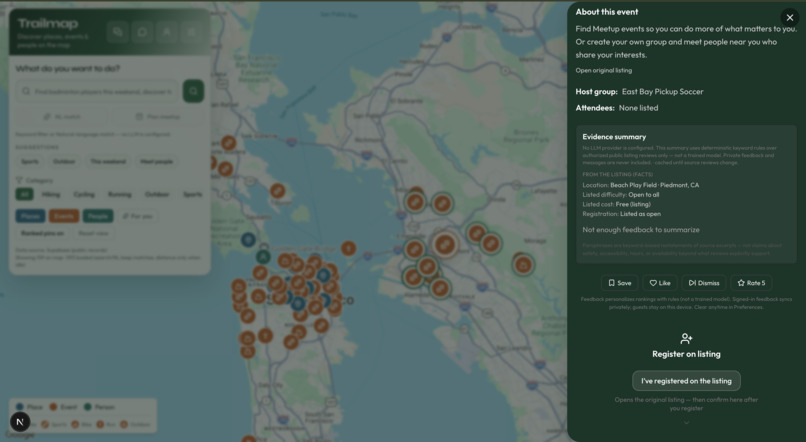Click the blue place pin near Golden Gate

click(x=249, y=239)
